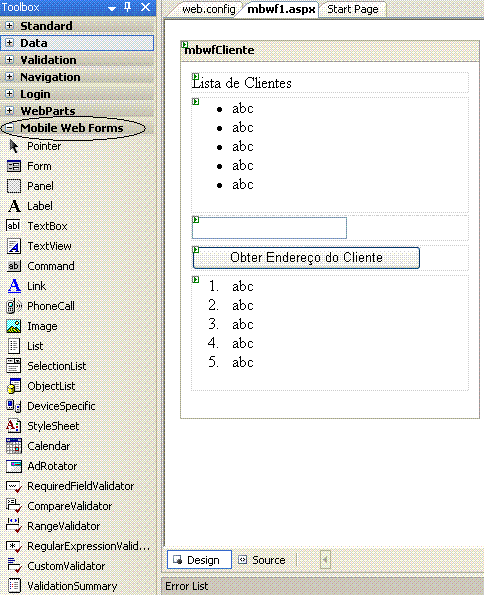Choose the TextBox control icon

pyautogui.click(x=14, y=226)
